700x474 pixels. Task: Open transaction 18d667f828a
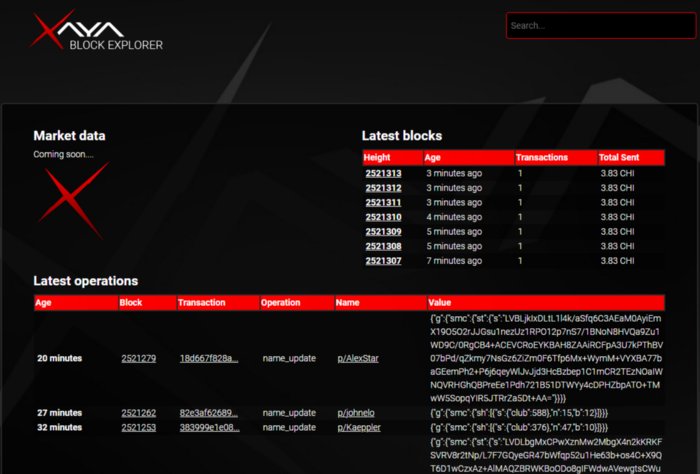[209, 358]
